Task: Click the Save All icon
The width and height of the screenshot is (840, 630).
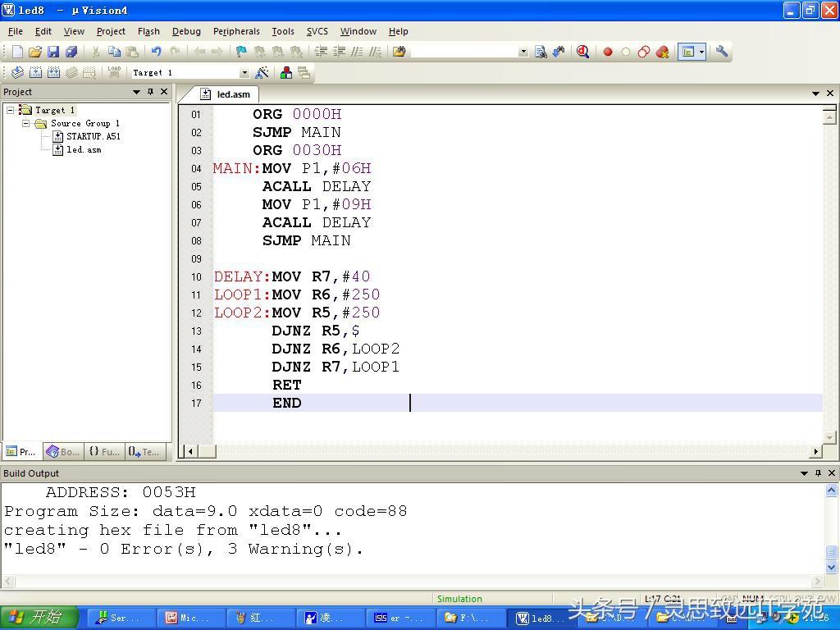Action: [x=71, y=52]
